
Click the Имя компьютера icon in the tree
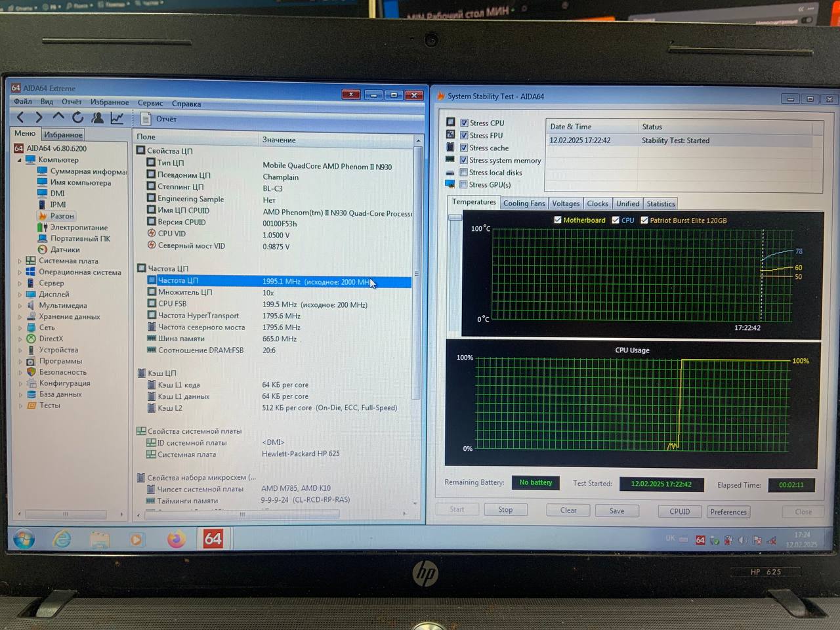pos(43,182)
